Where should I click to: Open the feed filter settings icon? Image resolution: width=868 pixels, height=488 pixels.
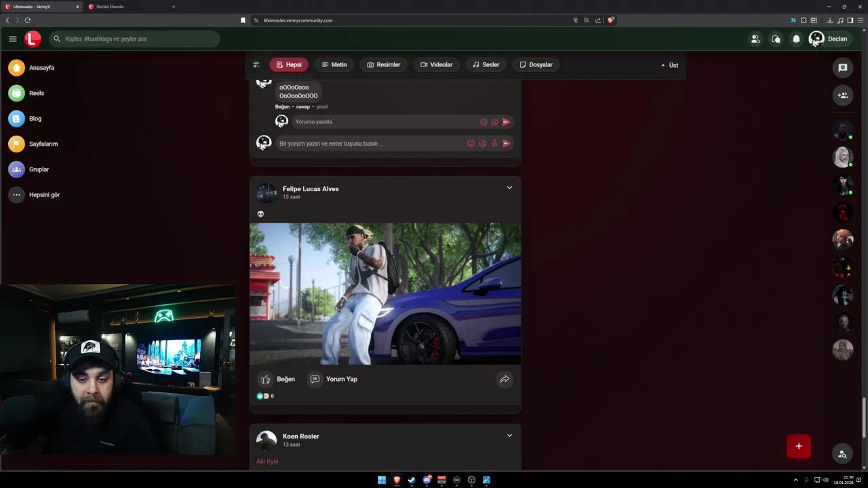point(256,64)
